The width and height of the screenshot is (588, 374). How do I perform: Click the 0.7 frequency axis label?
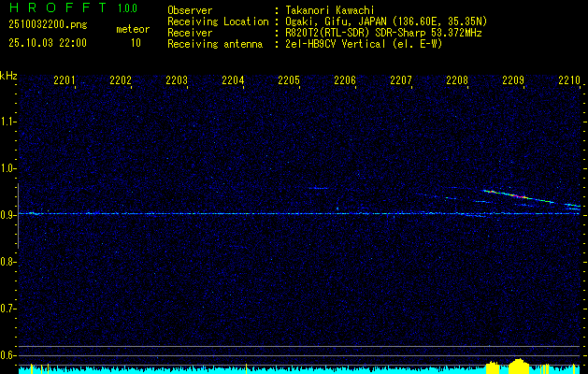click(9, 309)
